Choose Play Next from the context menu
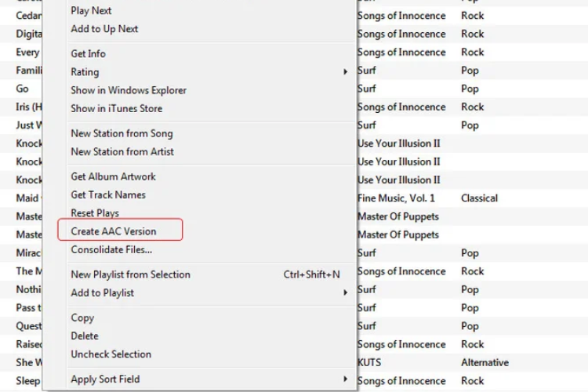588x392 pixels. click(91, 11)
